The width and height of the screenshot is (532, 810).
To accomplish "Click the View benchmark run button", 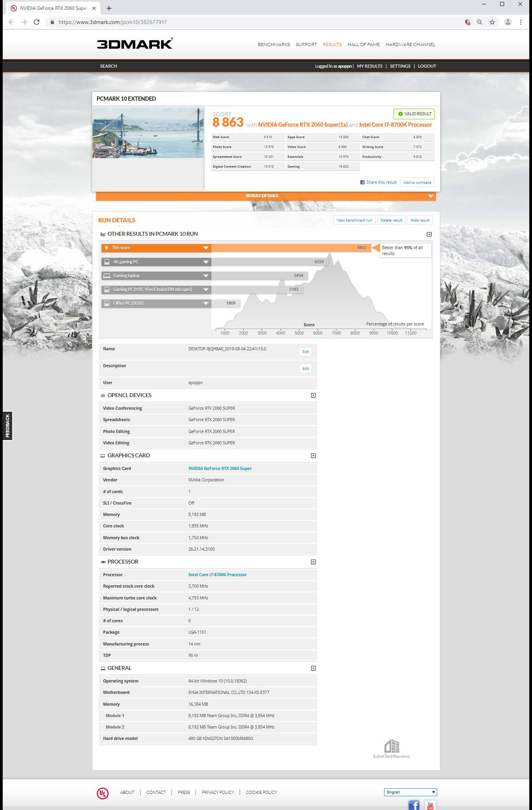I will pos(354,220).
